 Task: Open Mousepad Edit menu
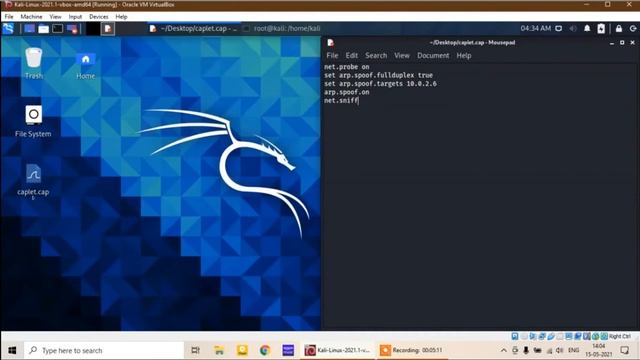pos(351,56)
